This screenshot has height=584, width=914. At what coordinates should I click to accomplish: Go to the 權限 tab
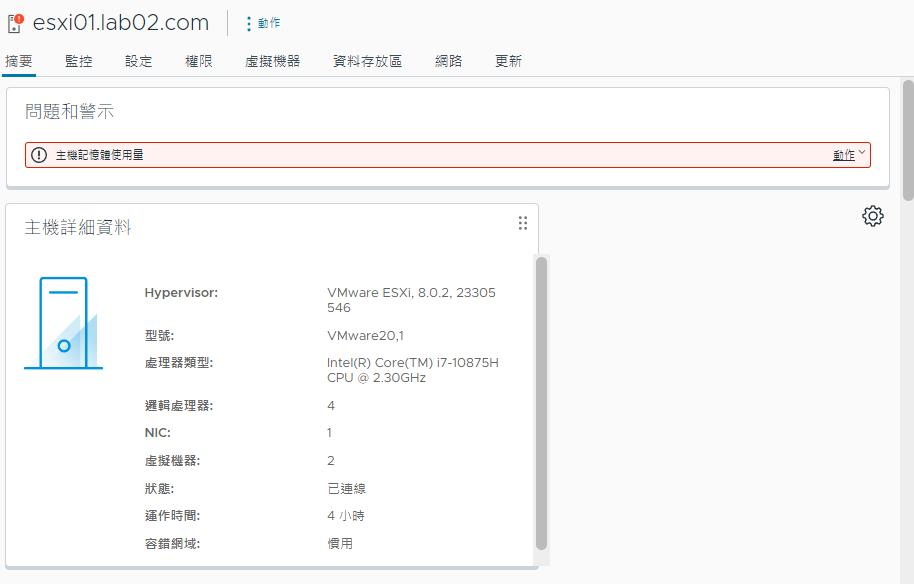tap(199, 61)
